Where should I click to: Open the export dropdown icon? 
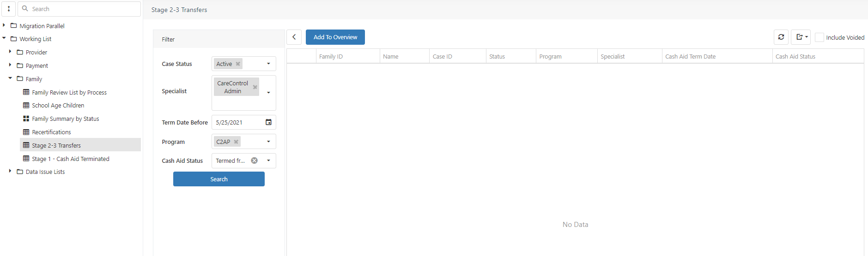point(801,37)
